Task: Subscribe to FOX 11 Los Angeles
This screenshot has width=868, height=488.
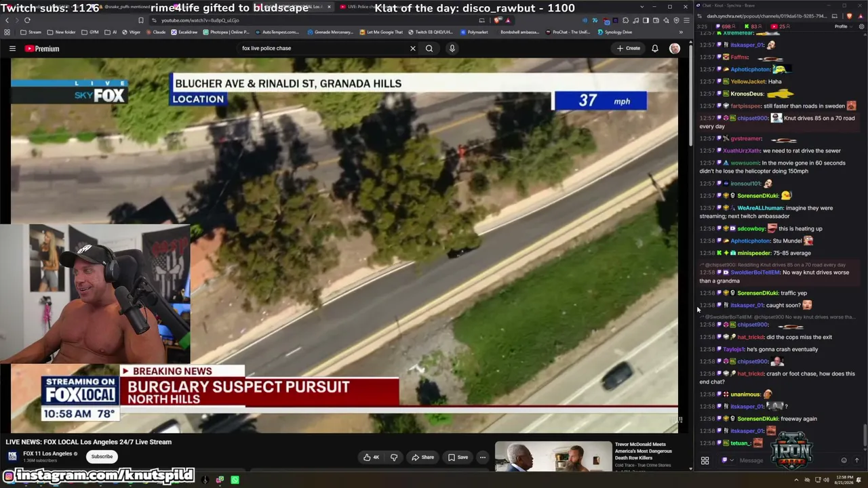Action: [102, 456]
